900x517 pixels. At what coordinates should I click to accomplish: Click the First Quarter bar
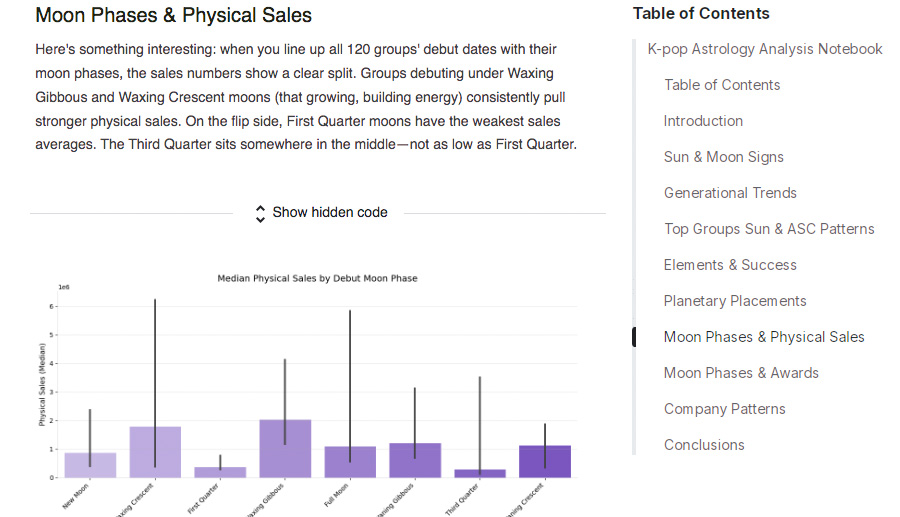tap(220, 473)
